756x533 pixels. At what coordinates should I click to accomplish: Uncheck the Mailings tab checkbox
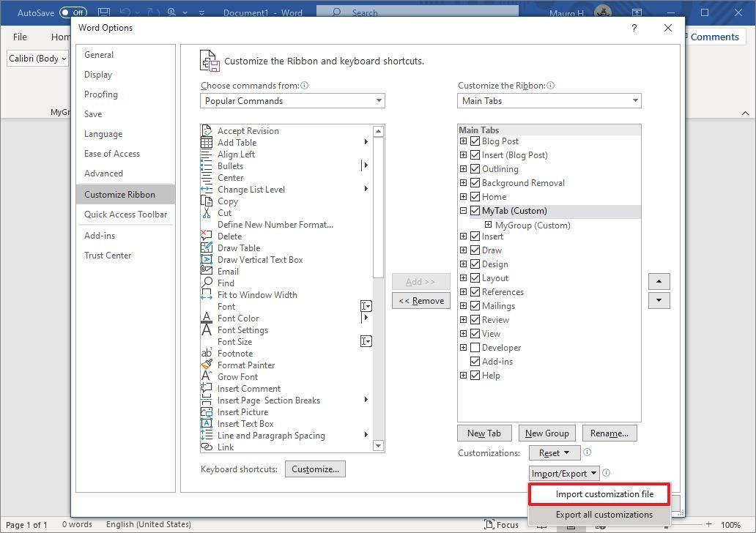(475, 305)
